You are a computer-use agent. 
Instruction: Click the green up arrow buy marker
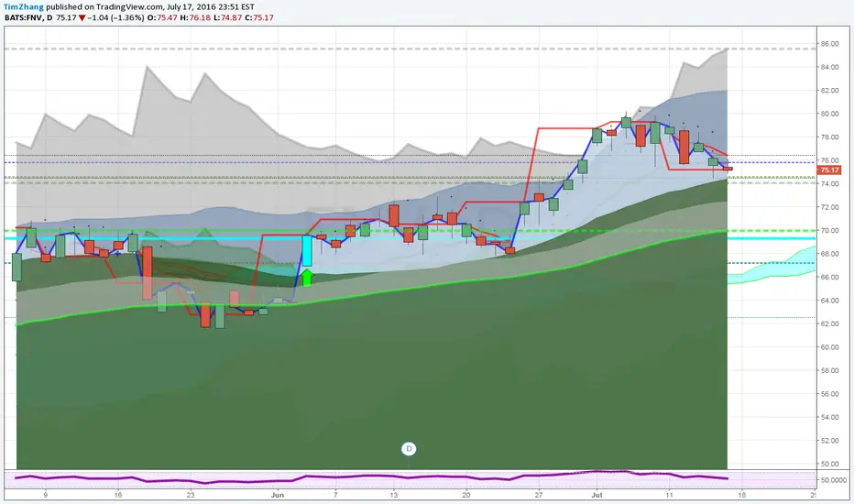pyautogui.click(x=307, y=277)
